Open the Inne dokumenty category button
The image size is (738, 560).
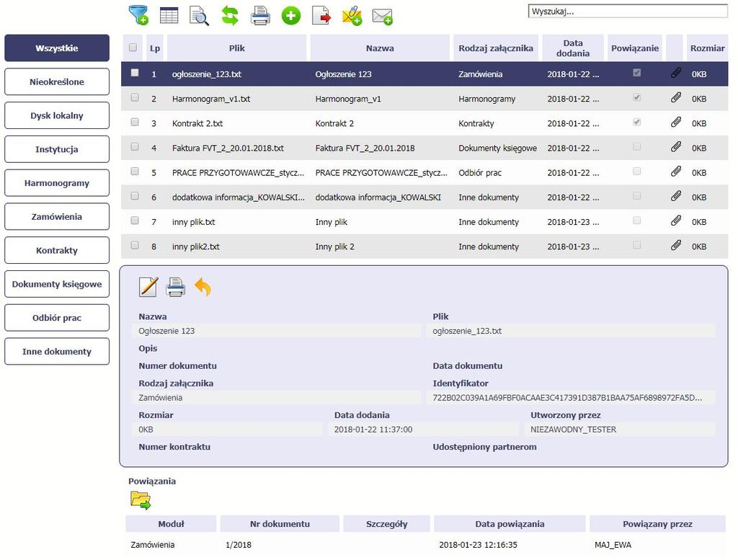point(57,352)
